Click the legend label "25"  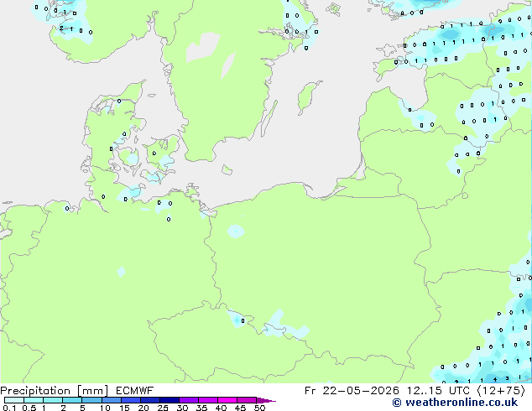163,408
